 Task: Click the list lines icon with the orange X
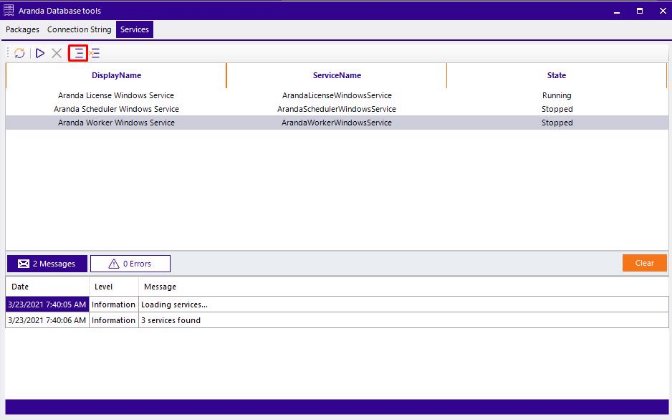(x=95, y=53)
